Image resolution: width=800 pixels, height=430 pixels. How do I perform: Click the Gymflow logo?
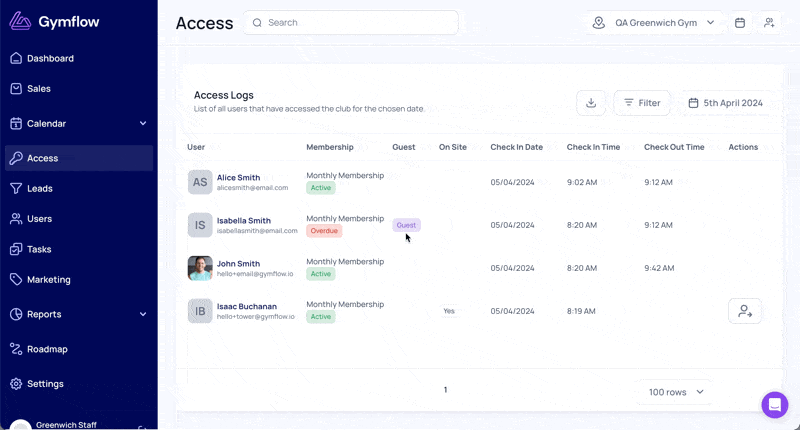62,22
